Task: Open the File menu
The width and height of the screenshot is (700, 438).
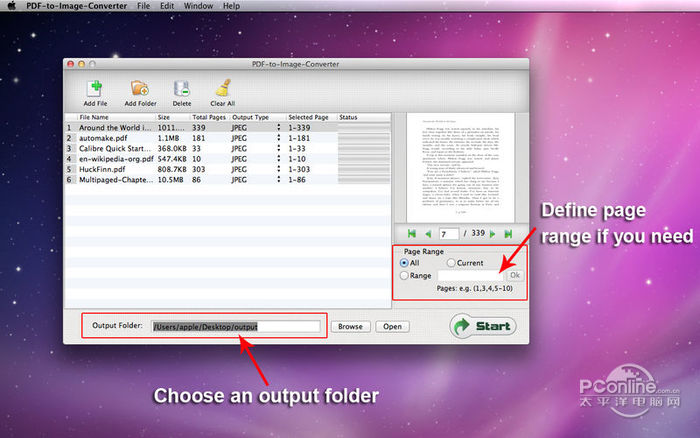Action: point(143,6)
